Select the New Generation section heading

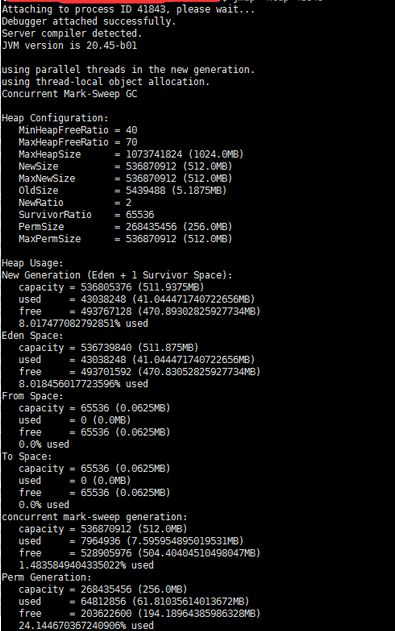(x=117, y=275)
